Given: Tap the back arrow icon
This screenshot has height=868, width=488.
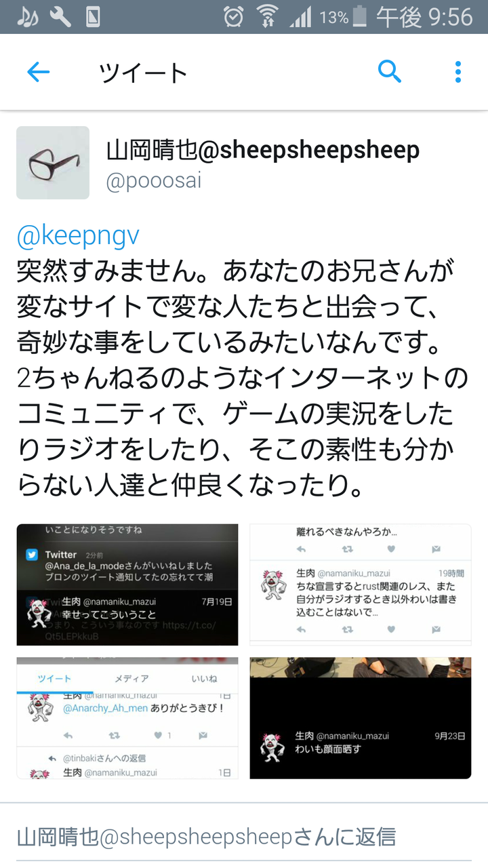Looking at the screenshot, I should (39, 72).
